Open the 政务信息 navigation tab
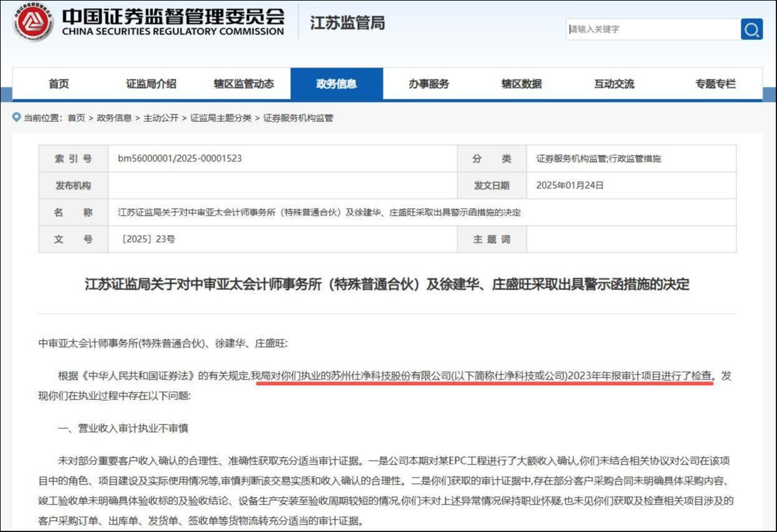This screenshot has height=532, width=777. pos(336,83)
